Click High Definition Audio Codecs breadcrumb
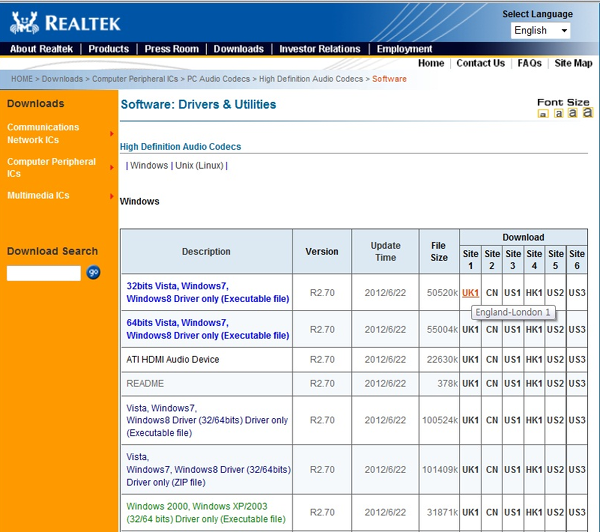 click(311, 79)
